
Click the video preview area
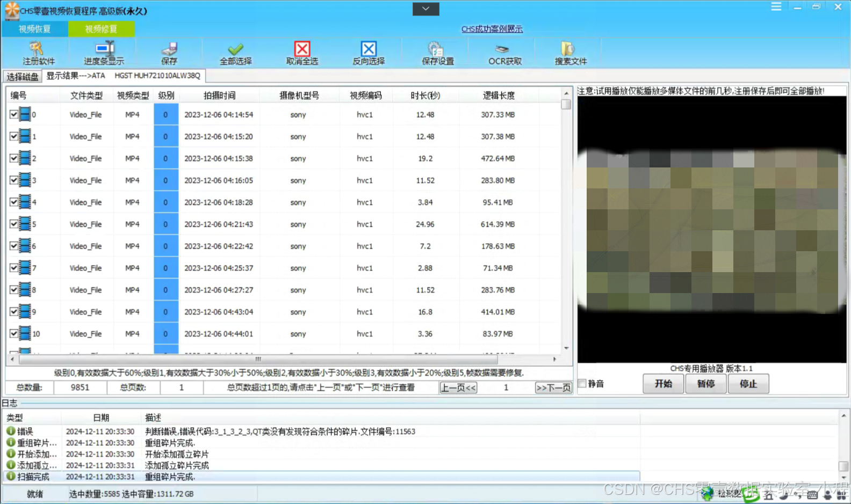(x=712, y=230)
